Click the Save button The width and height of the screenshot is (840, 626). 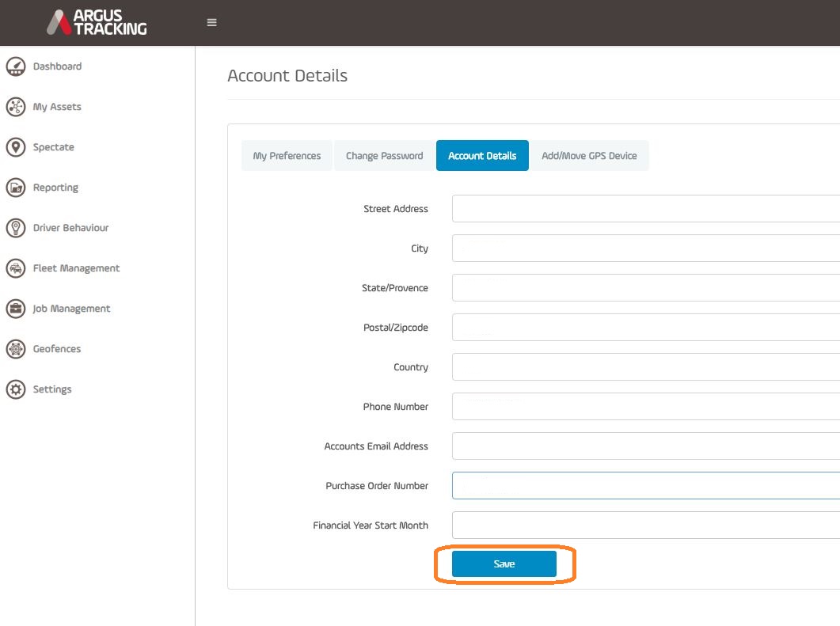click(504, 564)
